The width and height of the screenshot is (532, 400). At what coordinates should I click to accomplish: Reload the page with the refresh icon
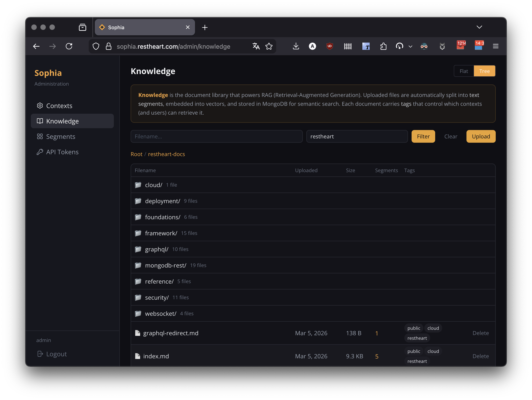(x=69, y=46)
